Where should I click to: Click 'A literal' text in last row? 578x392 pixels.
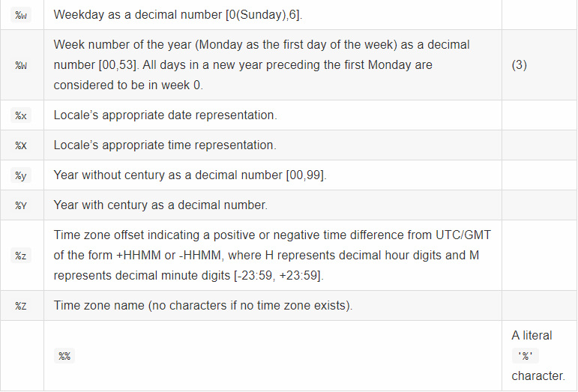click(532, 336)
